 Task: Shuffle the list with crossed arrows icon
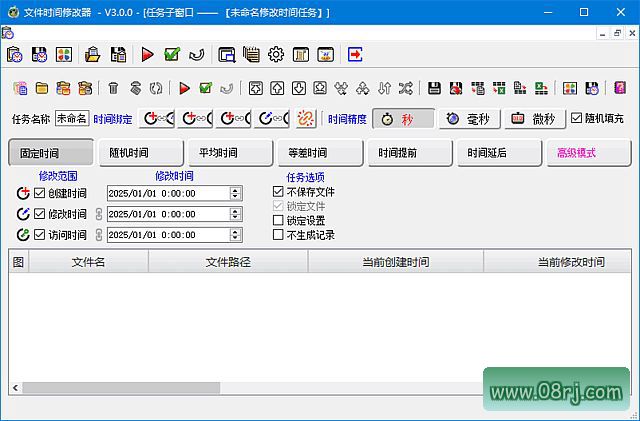click(405, 88)
